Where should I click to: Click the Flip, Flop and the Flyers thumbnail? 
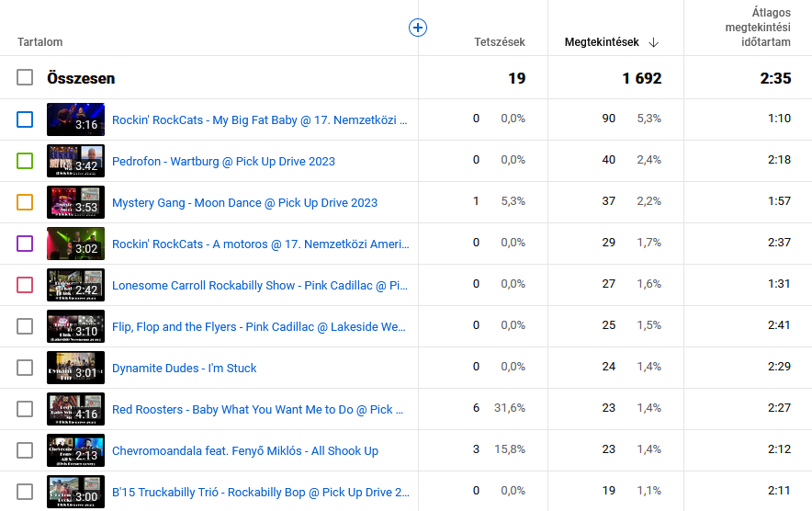[x=75, y=326]
